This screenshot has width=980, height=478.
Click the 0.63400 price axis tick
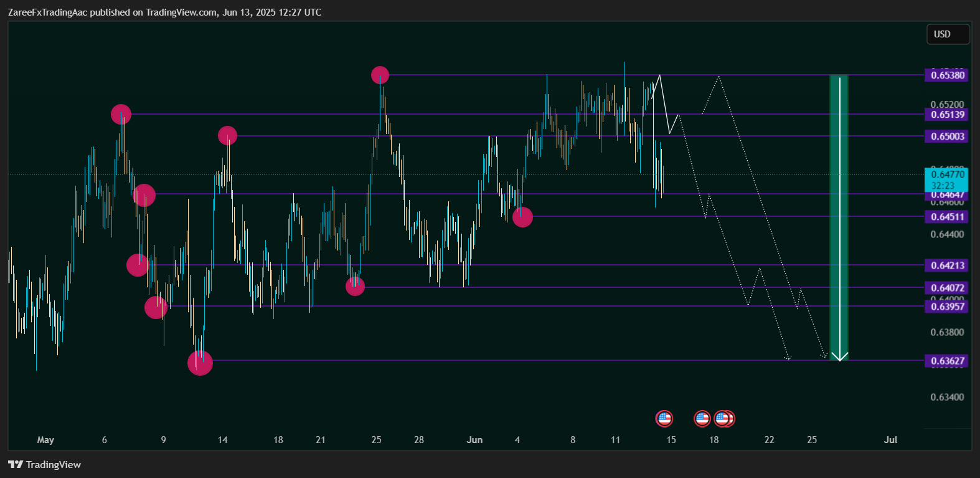coord(947,397)
